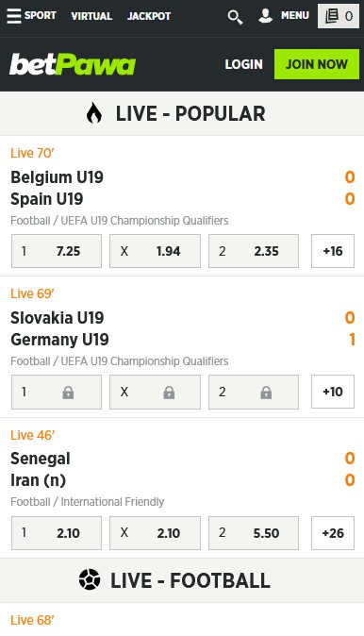Select odds 5.50 for Iran win
364x636 pixels.
254,533
